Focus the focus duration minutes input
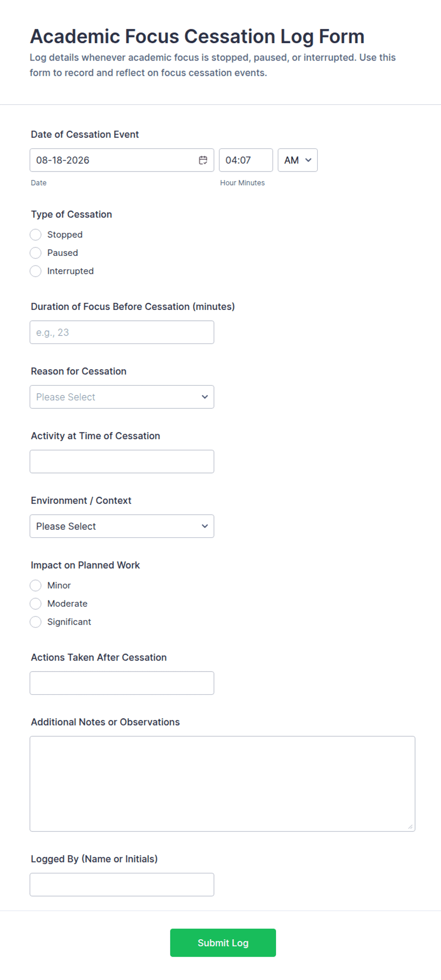 tap(122, 332)
